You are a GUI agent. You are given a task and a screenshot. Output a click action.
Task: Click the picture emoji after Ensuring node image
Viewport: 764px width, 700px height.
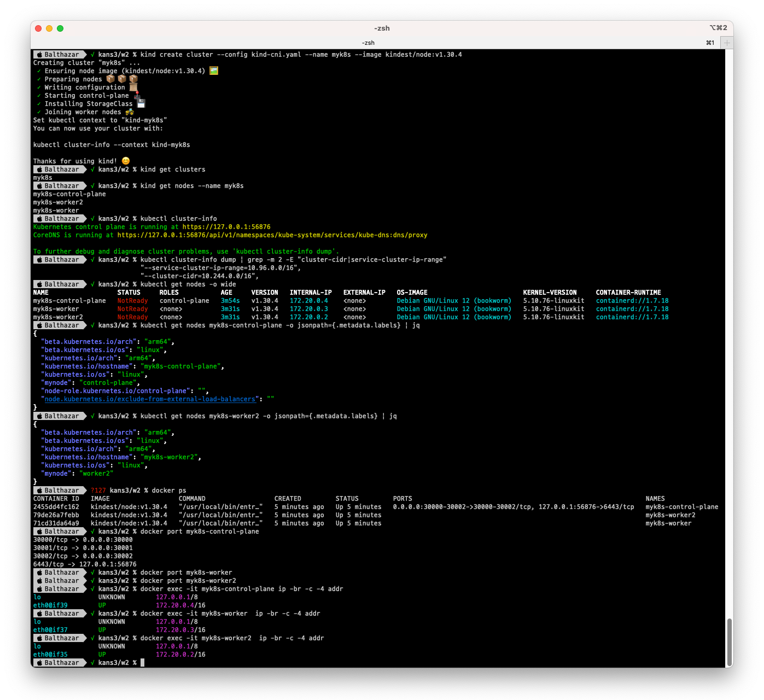[214, 71]
